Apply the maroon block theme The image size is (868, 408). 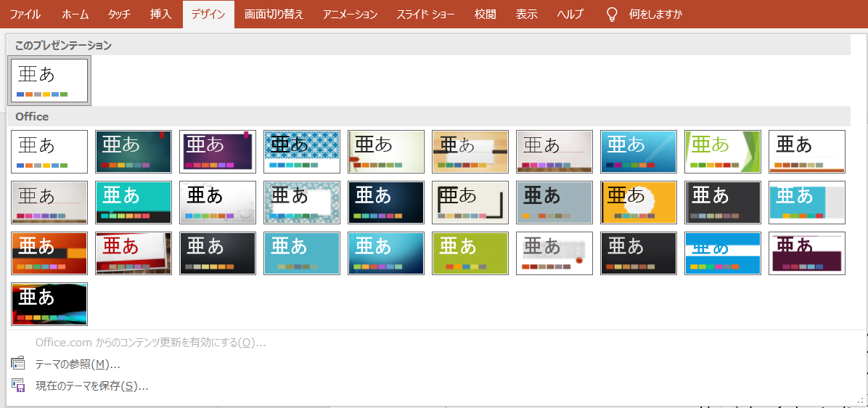(806, 253)
